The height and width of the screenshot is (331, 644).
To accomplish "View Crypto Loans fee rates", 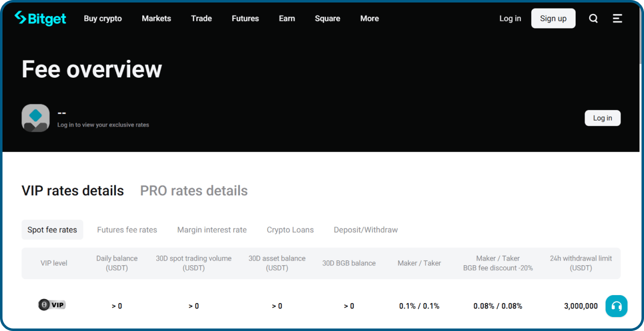I will (290, 230).
